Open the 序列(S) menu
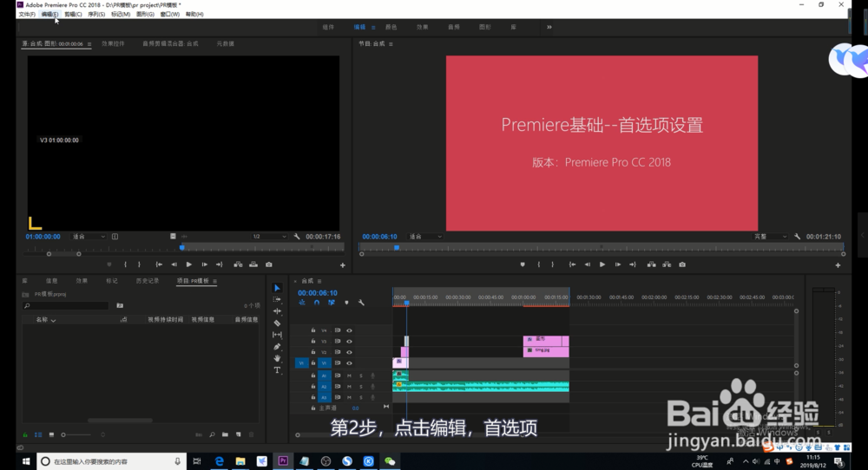This screenshot has height=470, width=868. coord(96,15)
